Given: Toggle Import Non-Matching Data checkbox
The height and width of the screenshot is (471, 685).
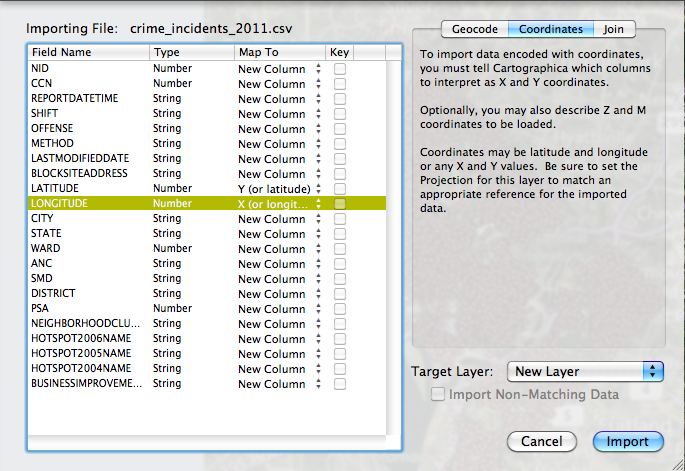Looking at the screenshot, I should click(x=438, y=395).
